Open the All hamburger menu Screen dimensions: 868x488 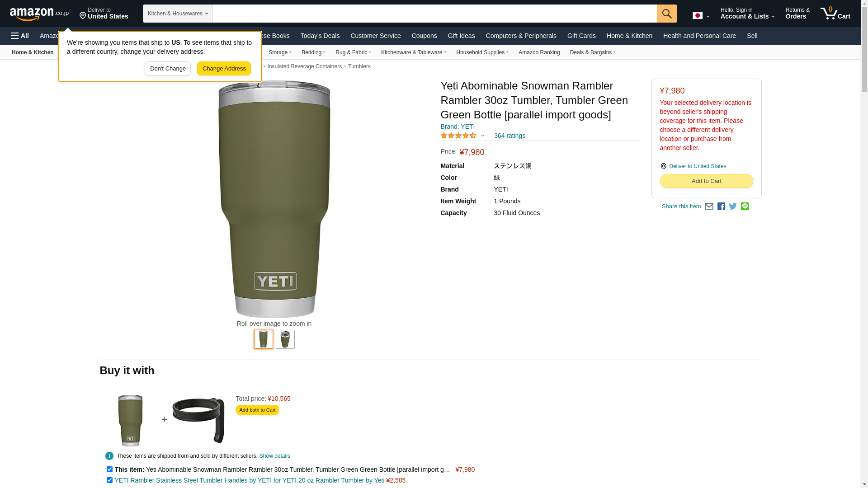point(20,36)
